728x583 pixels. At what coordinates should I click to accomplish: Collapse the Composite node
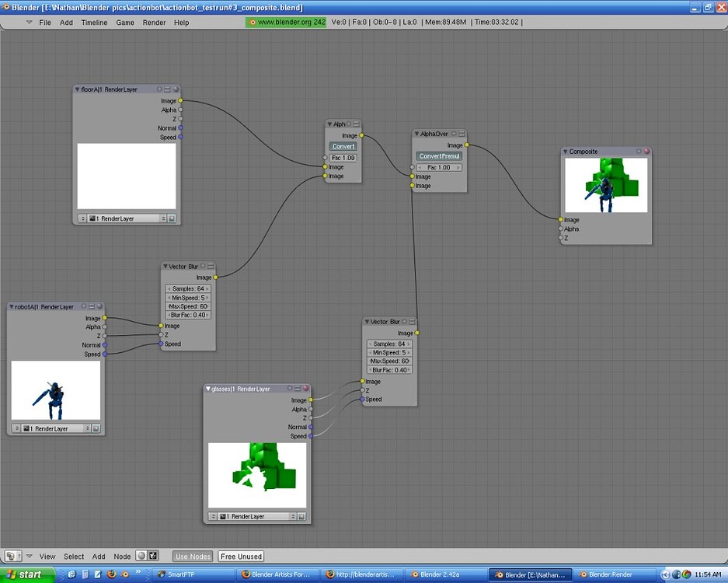(566, 152)
